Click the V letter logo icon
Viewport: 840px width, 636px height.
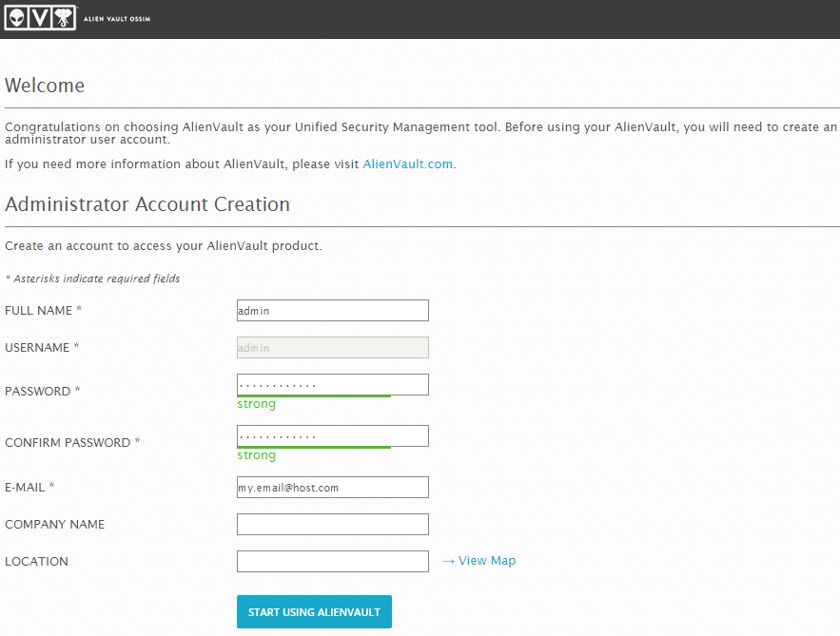[x=40, y=18]
